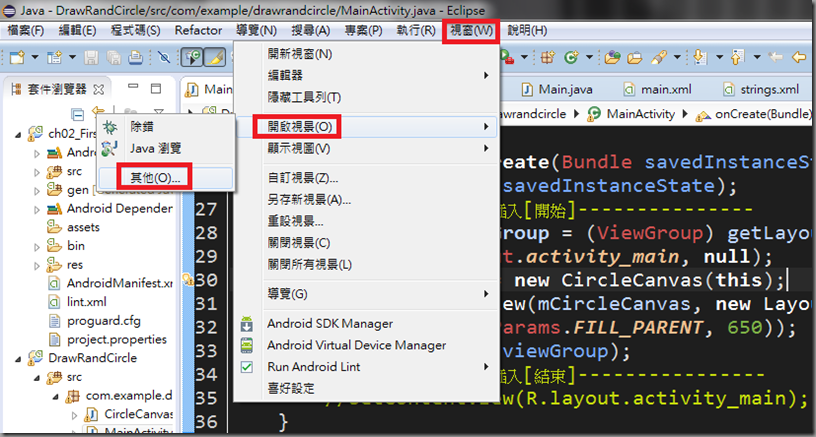Click the Collapse All icon in package explorer
The image size is (816, 437).
click(x=78, y=113)
